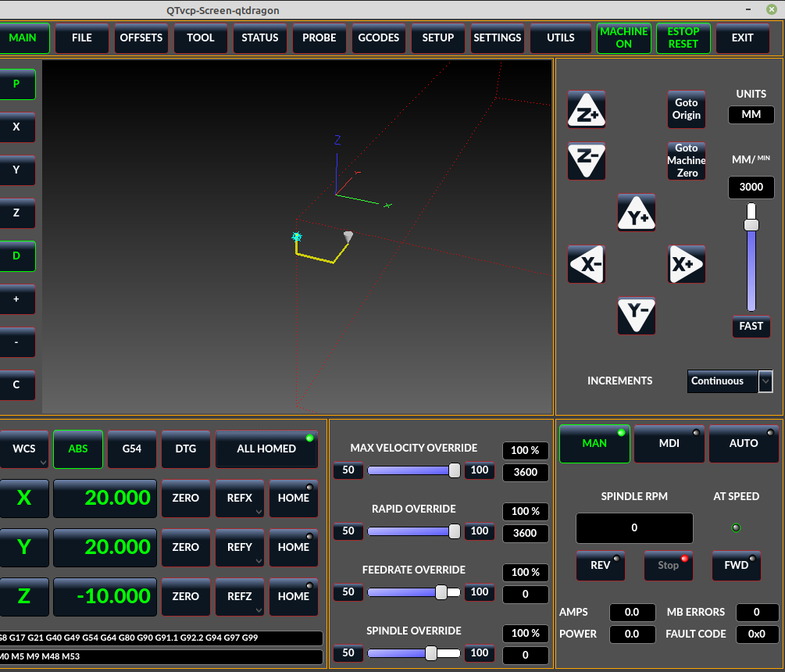Open the SETTINGS tab
Image resolution: width=785 pixels, height=672 pixels.
pos(497,38)
